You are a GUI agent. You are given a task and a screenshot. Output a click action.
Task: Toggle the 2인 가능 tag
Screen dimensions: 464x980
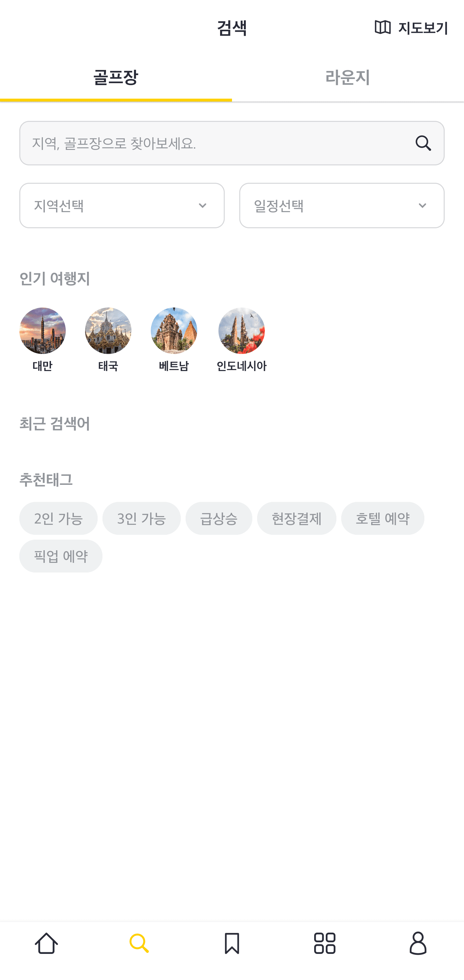point(59,518)
